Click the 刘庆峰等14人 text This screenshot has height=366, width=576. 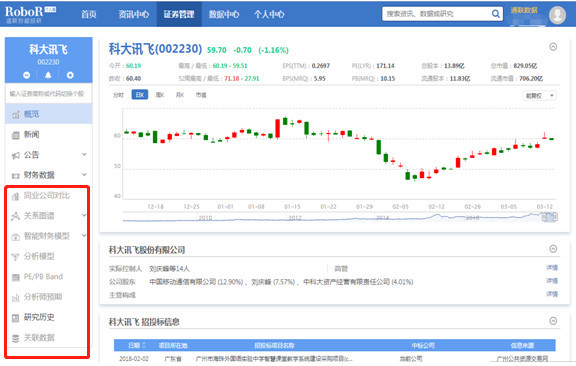coord(169,269)
